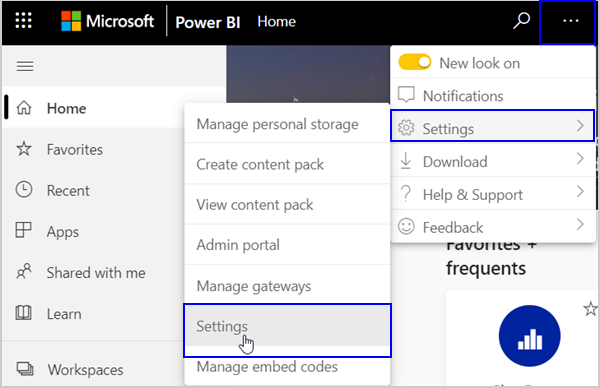
Task: Open Download menu entry label
Action: click(x=455, y=162)
